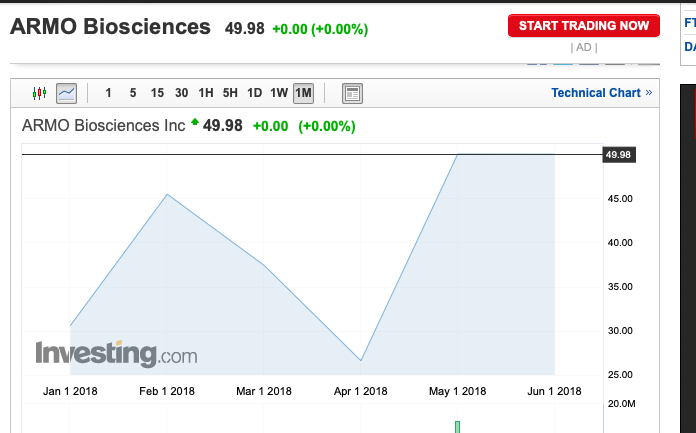Set chart interval to 30 minutes
696x433 pixels.
[x=182, y=93]
